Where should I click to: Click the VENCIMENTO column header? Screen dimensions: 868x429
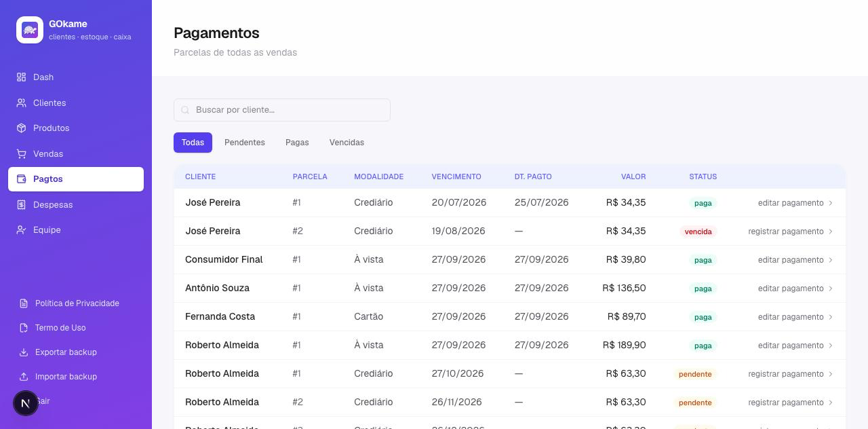pyautogui.click(x=456, y=176)
